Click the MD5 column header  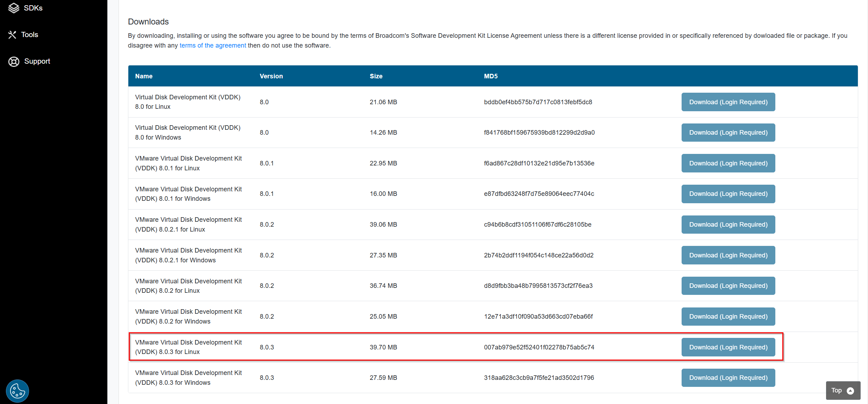[491, 76]
